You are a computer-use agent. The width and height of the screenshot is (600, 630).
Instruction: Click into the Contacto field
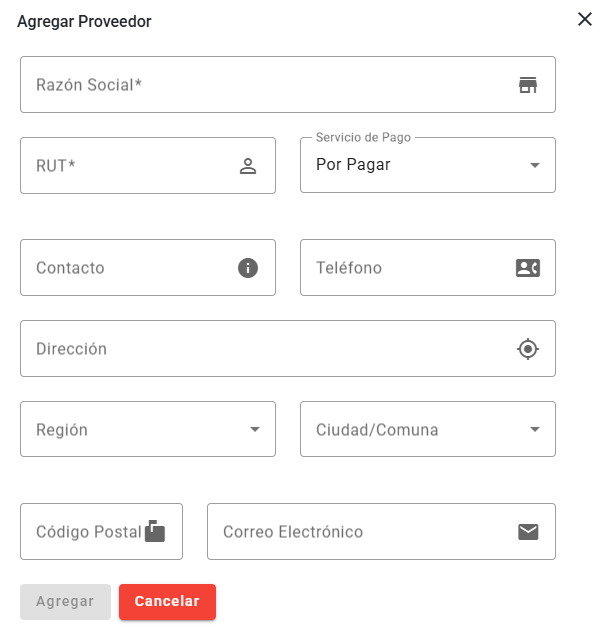tap(125, 268)
